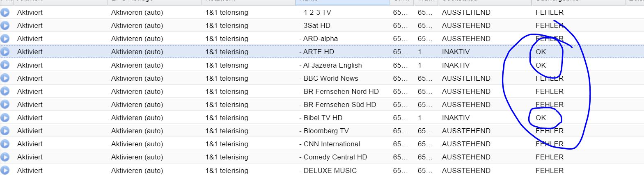Click the ARTE HD row play icon
The image size is (644, 175).
point(5,52)
